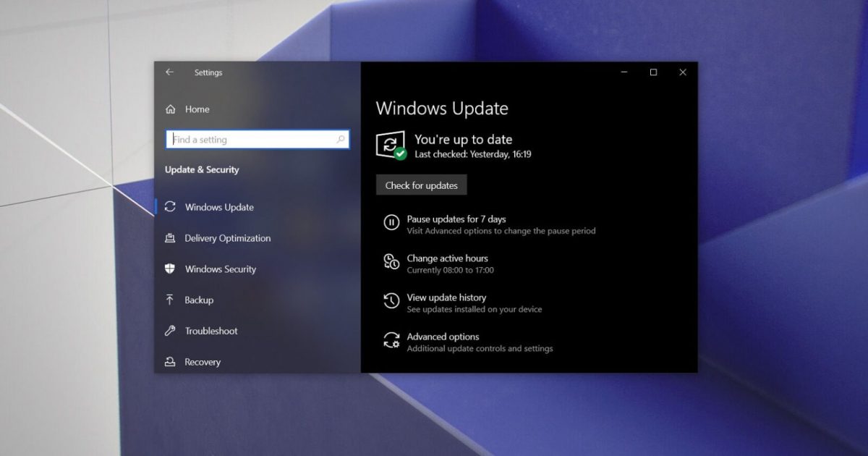Viewport: 868px width, 456px height.
Task: Open the Change active hours link
Action: 447,258
